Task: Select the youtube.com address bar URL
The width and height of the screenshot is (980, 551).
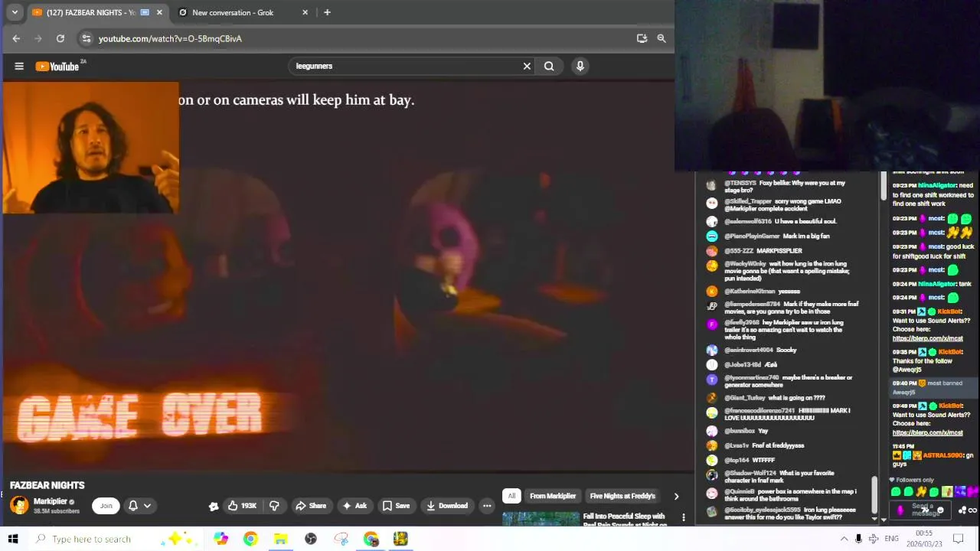Action: (170, 38)
